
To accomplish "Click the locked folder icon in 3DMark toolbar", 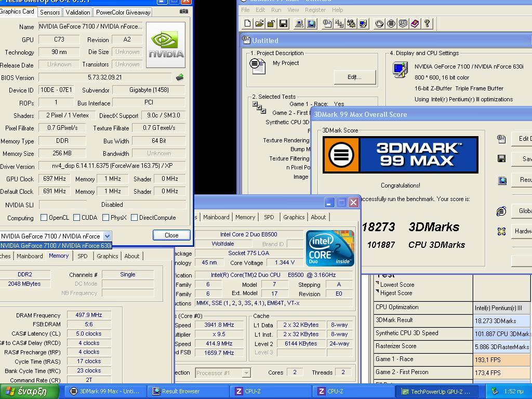I will [x=271, y=23].
